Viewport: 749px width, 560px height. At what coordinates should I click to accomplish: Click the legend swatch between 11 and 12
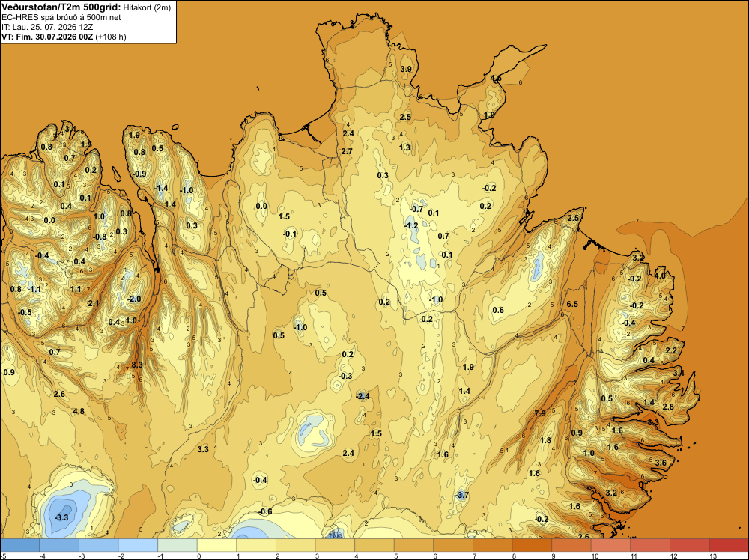coord(650,545)
